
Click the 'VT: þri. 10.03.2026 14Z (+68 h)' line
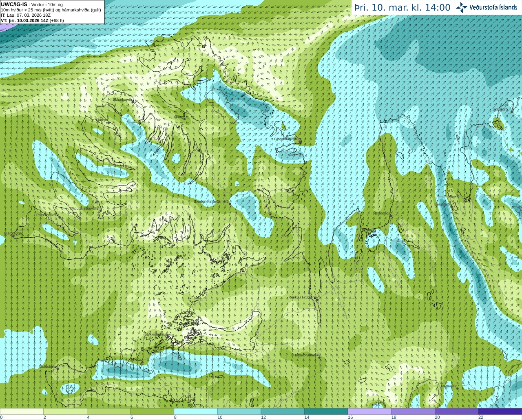click(33, 20)
